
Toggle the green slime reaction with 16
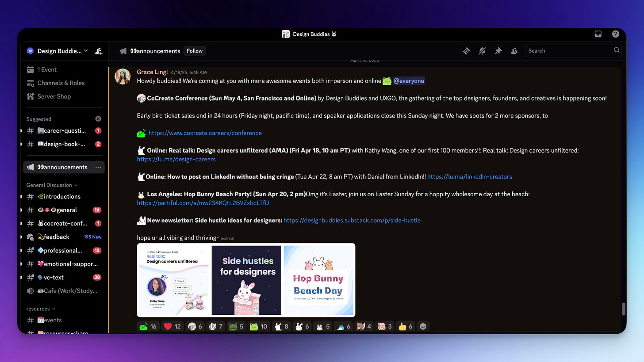[148, 327]
